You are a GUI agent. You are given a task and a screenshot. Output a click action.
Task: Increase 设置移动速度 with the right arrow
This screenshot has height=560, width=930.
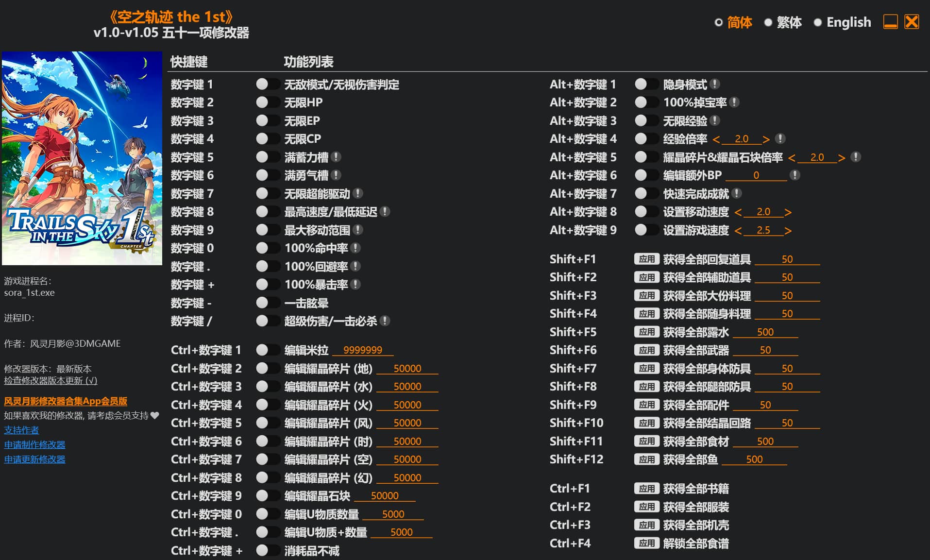coord(788,212)
